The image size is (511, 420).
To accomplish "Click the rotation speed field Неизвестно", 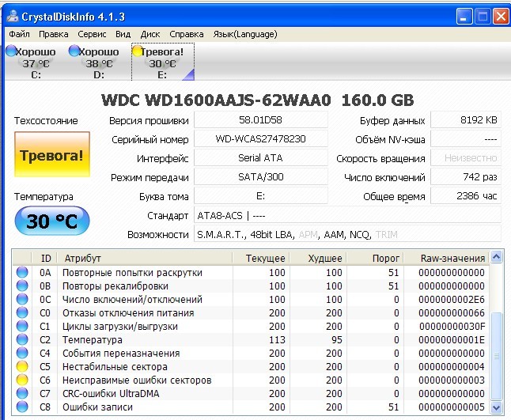I will point(466,158).
